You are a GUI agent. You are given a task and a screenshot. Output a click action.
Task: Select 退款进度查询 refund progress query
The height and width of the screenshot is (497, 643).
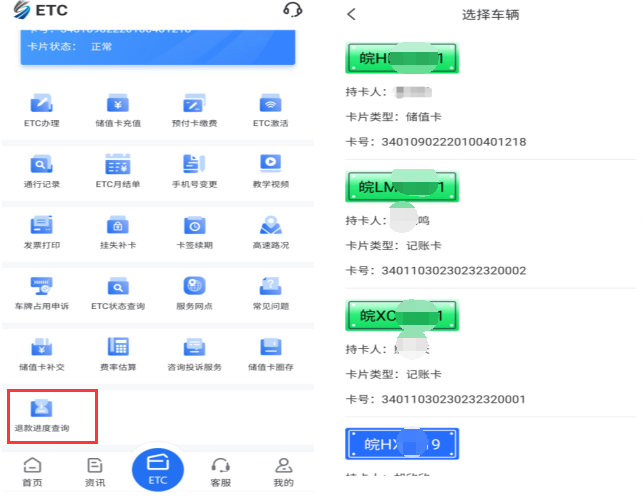click(42, 415)
